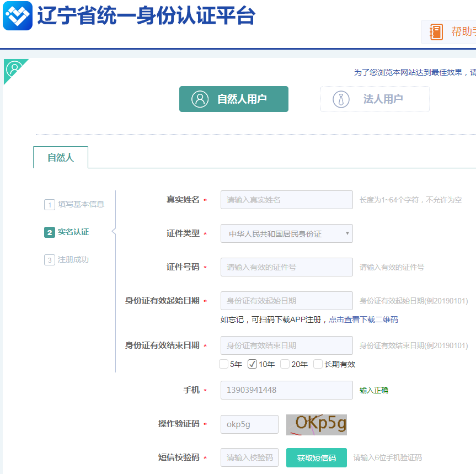476x474 pixels.
Task: Check the 5年 validity checkbox
Action: [222, 364]
